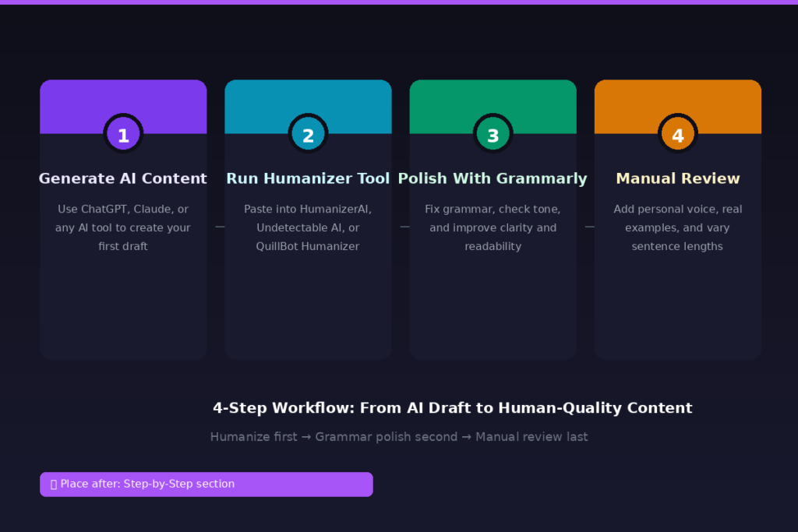
Task: Click the Place after: Step-by-Step section banner
Action: pyautogui.click(x=206, y=484)
